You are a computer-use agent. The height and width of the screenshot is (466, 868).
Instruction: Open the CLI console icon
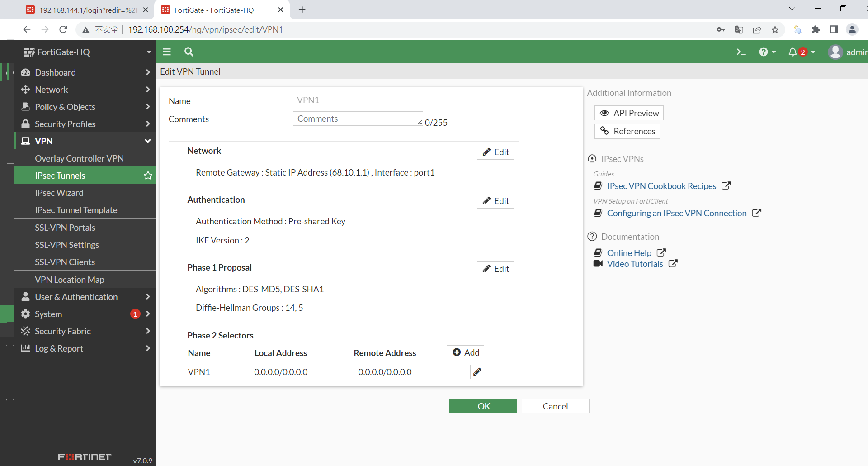point(741,52)
